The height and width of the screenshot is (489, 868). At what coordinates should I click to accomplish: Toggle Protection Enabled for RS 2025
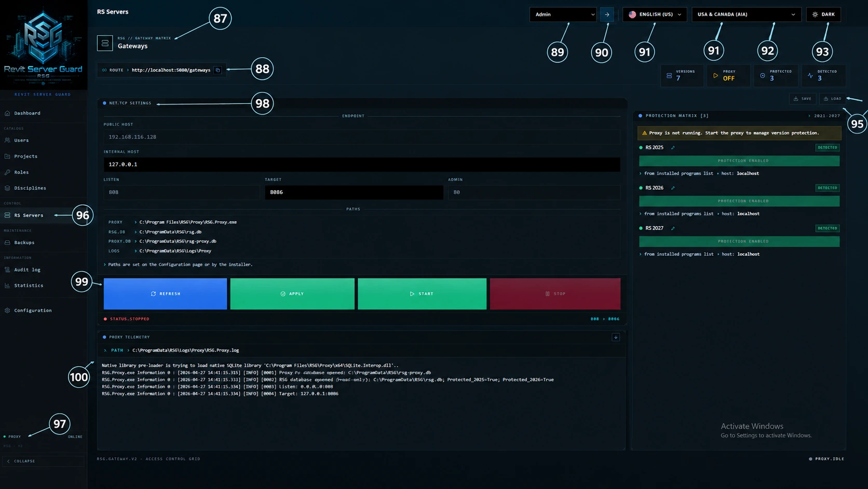tap(739, 161)
